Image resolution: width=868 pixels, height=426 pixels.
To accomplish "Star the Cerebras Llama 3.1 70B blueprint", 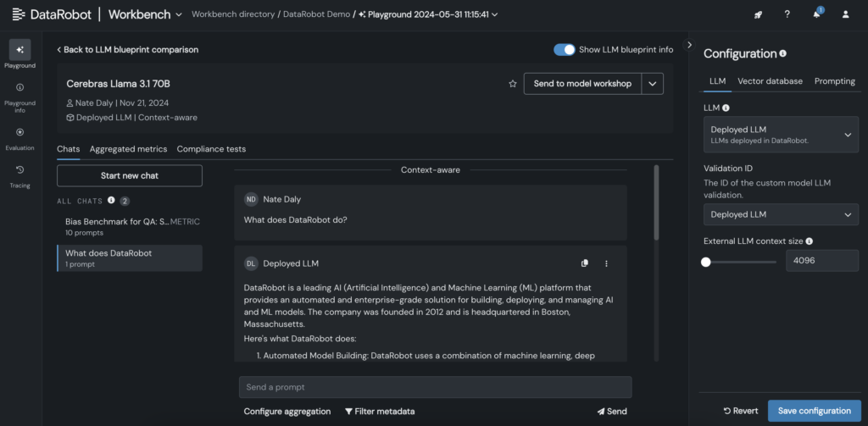I will pyautogui.click(x=513, y=84).
